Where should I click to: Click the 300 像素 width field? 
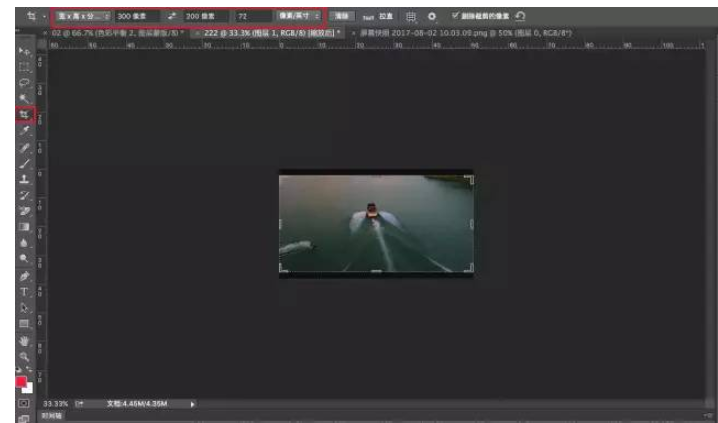click(135, 16)
